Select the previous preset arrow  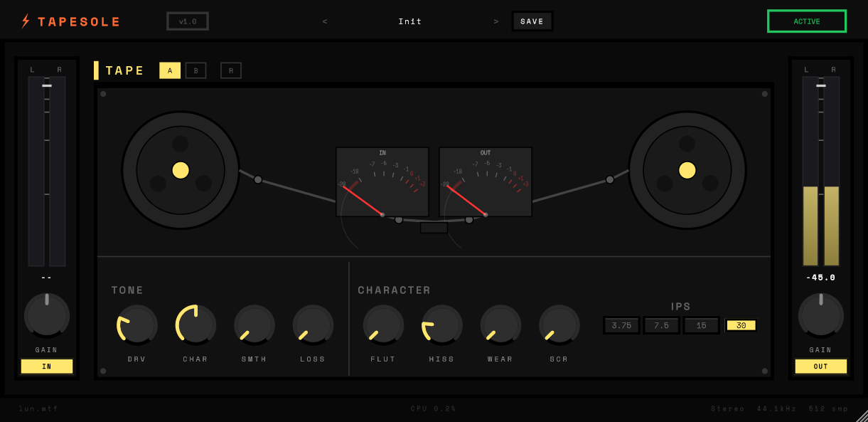[325, 21]
